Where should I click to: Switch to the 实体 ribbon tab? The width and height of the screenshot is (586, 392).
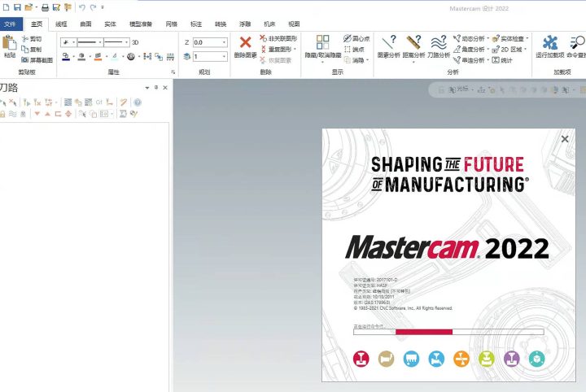[x=110, y=24]
